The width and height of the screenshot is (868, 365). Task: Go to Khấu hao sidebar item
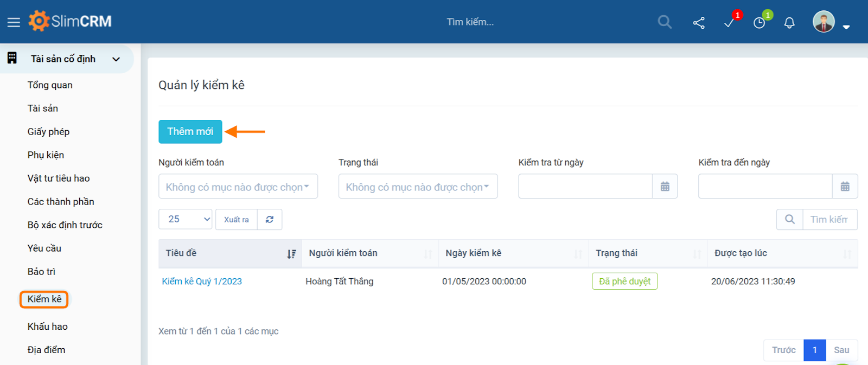pyautogui.click(x=48, y=326)
